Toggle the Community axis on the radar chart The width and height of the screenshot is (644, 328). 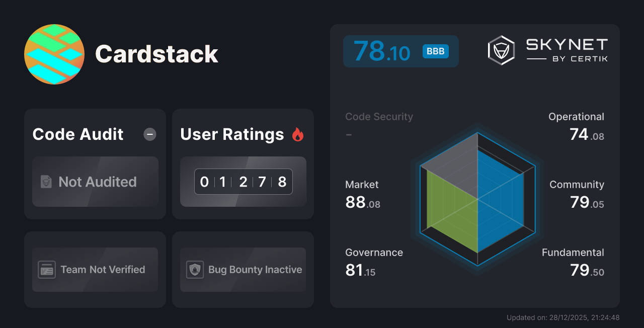tap(577, 185)
